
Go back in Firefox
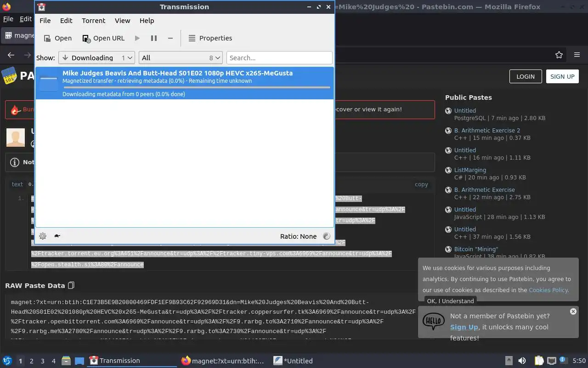click(x=11, y=55)
